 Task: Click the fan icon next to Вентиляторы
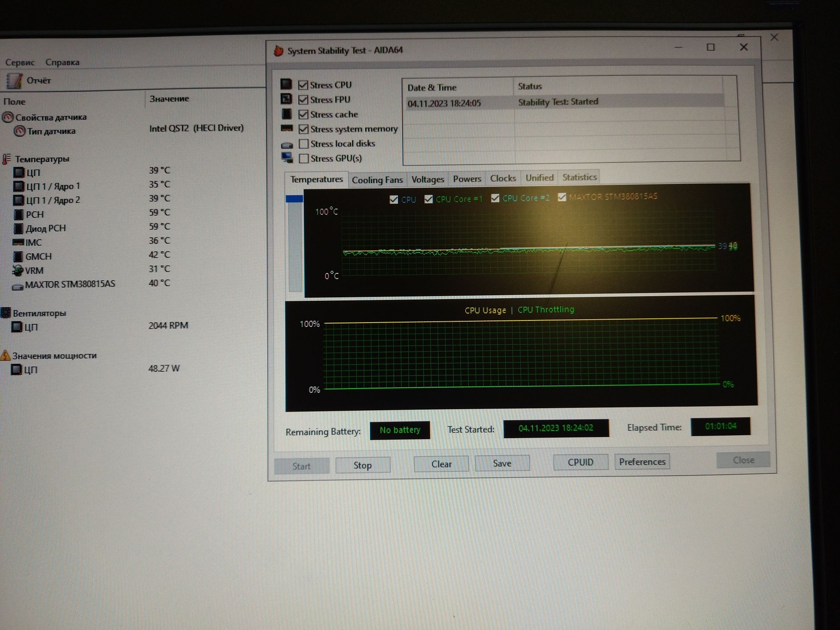pos(5,312)
